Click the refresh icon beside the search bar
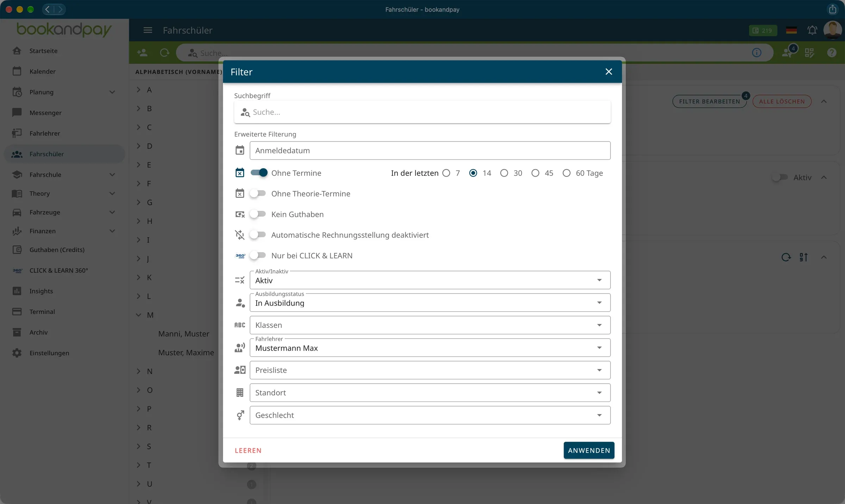 pyautogui.click(x=164, y=53)
